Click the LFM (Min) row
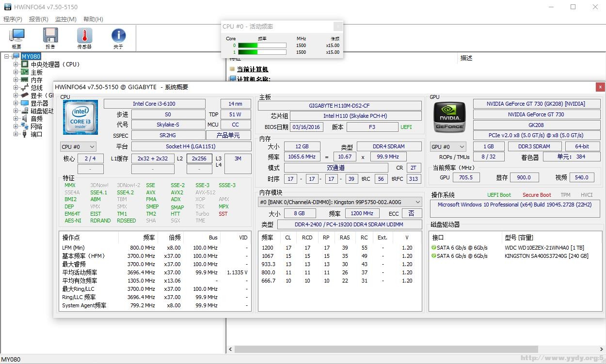Image resolution: width=606 pixels, height=364 pixels. (x=155, y=248)
